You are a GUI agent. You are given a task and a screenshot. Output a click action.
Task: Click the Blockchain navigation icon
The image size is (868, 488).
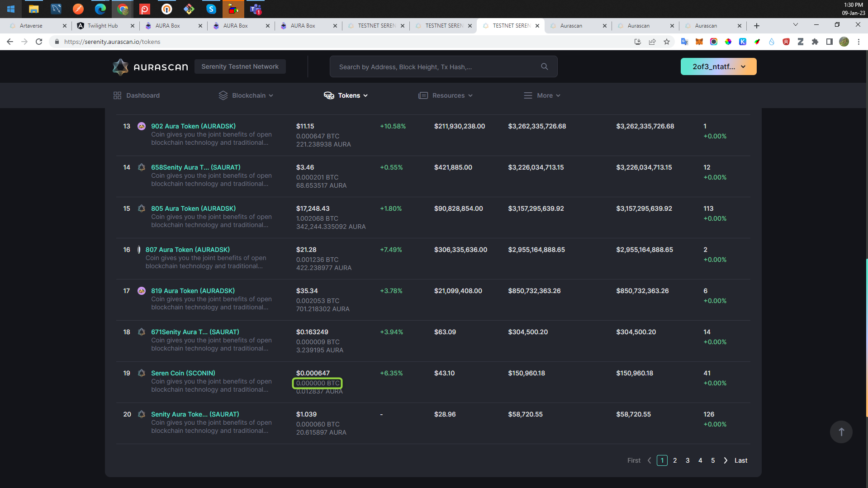(223, 95)
